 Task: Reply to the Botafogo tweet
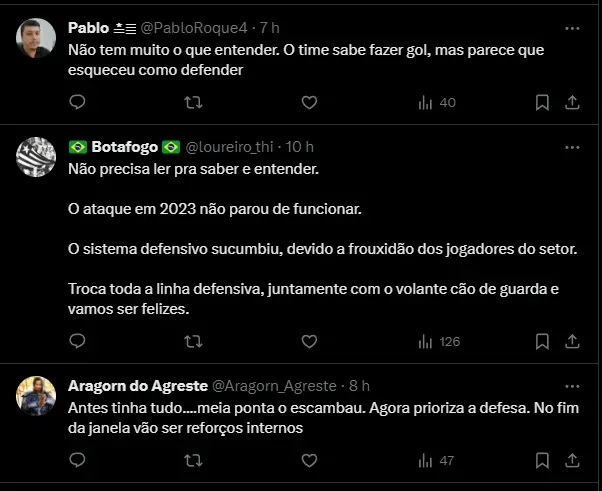click(78, 341)
